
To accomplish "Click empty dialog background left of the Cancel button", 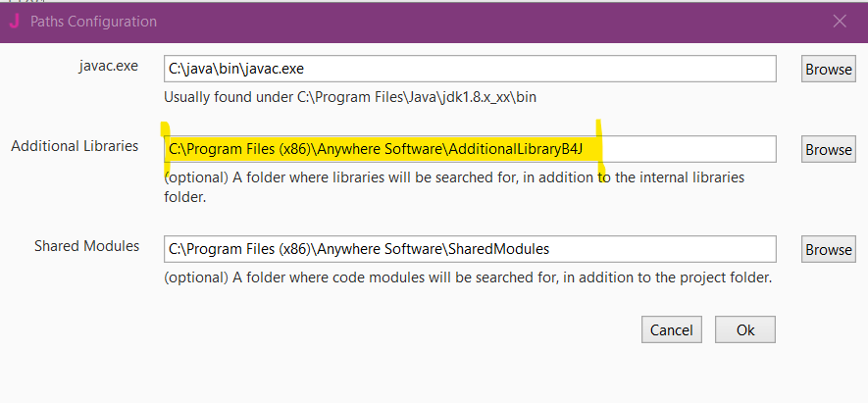I will click(x=392, y=330).
